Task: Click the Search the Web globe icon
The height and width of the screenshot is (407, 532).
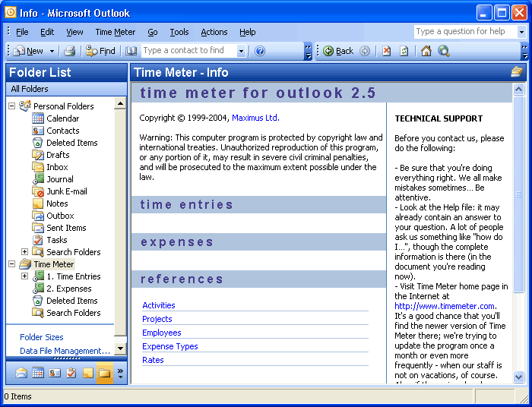Action: click(x=443, y=51)
